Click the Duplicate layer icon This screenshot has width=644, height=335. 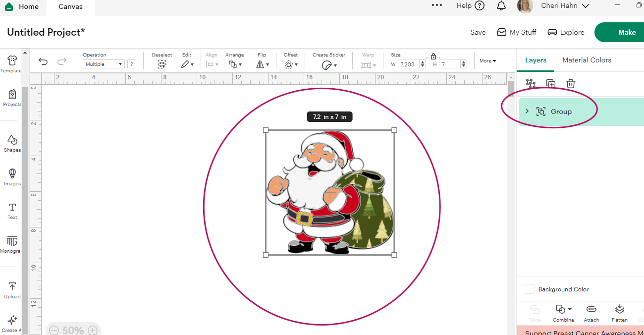[x=551, y=84]
